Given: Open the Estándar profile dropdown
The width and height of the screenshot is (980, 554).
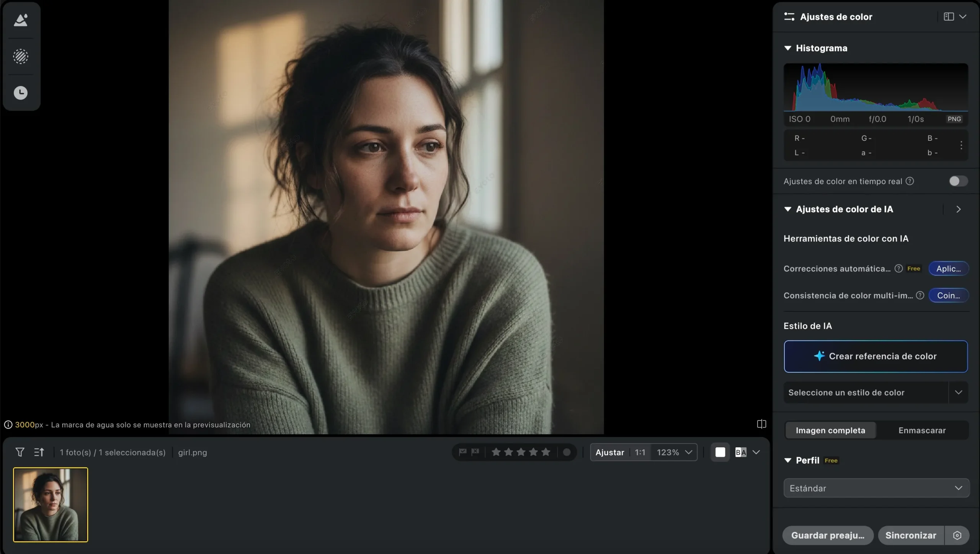Looking at the screenshot, I should 876,488.
